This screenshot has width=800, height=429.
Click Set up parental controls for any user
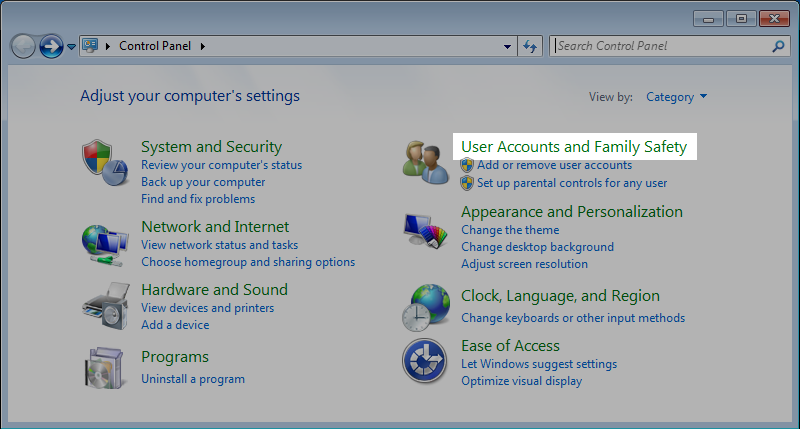572,183
